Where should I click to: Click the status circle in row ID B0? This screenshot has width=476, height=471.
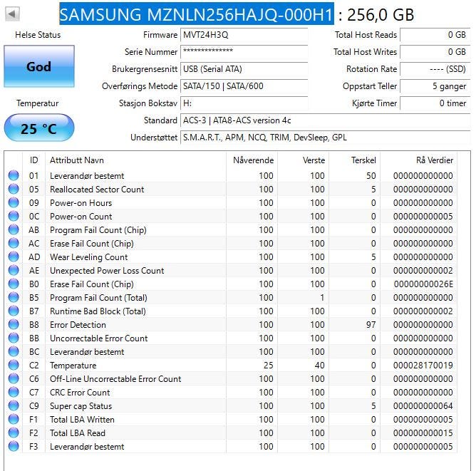[14, 284]
